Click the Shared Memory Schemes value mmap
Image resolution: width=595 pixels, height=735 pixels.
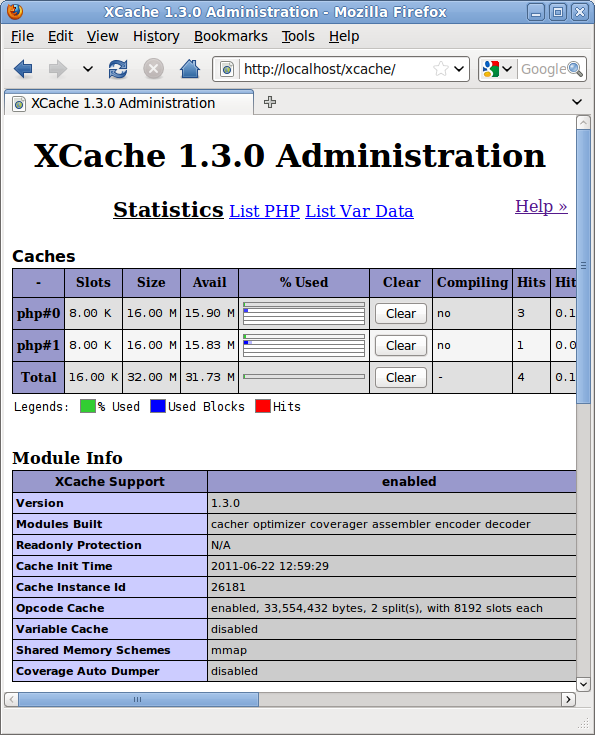229,651
